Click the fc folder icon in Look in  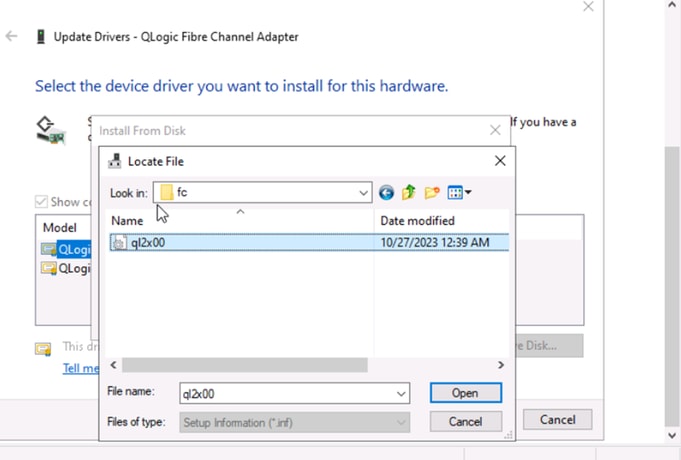[167, 192]
